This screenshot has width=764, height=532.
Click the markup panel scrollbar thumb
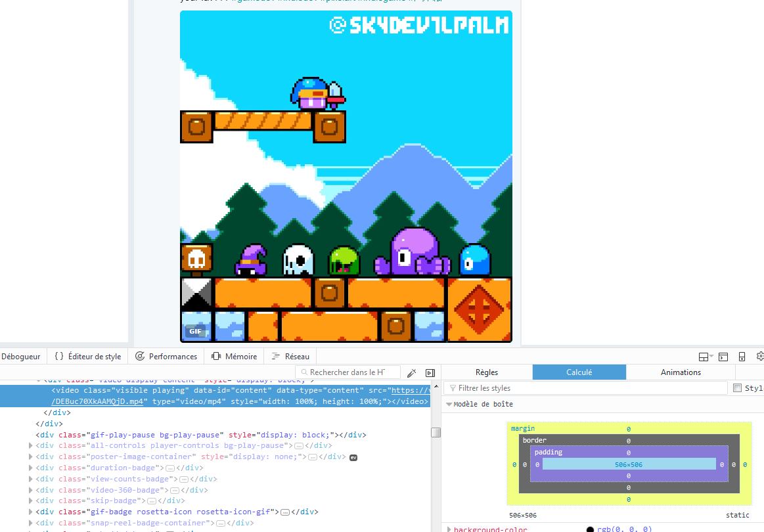436,433
